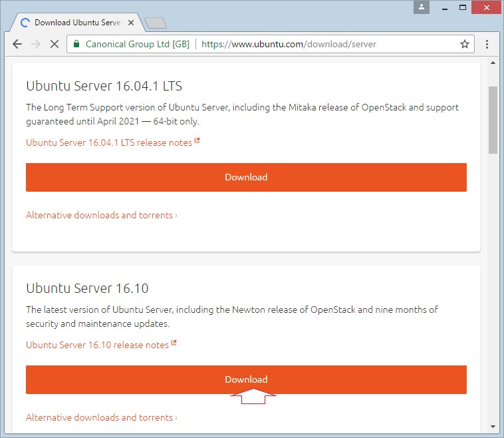Click the forward navigation arrow
Screen dimensions: 504x438
tap(36, 44)
